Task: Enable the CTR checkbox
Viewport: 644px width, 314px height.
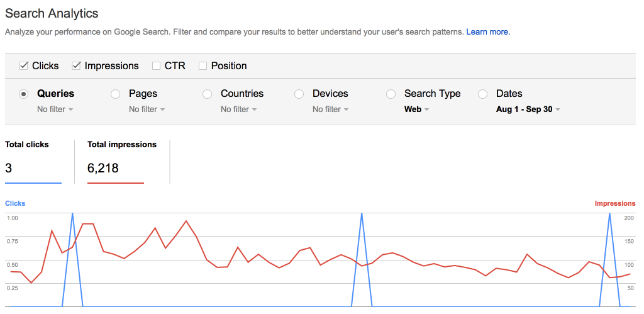Action: tap(156, 66)
